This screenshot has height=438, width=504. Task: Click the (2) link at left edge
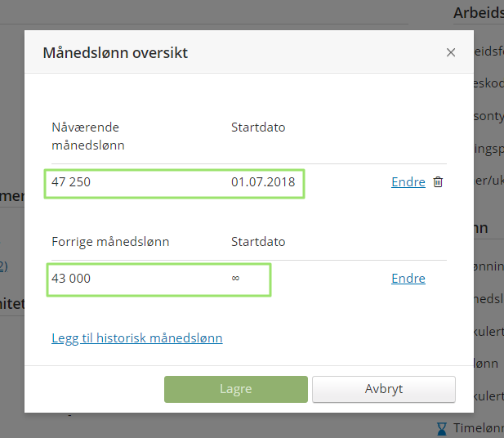3,266
